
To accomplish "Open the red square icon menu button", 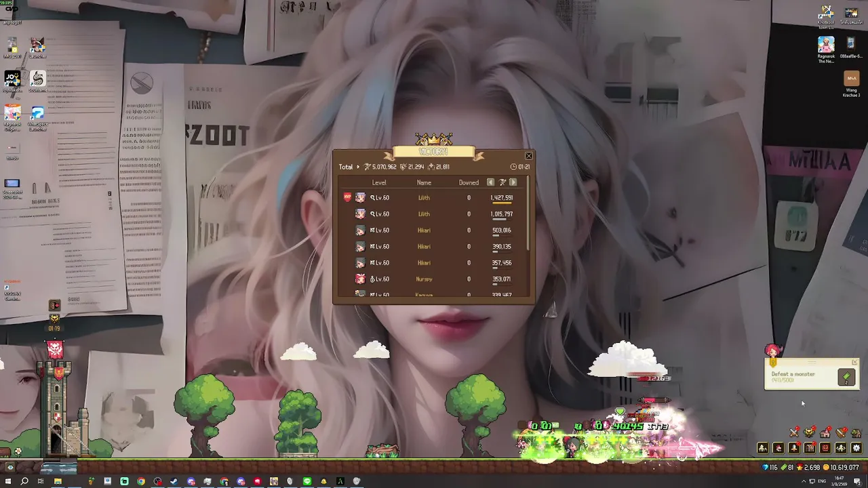I will pos(825,448).
